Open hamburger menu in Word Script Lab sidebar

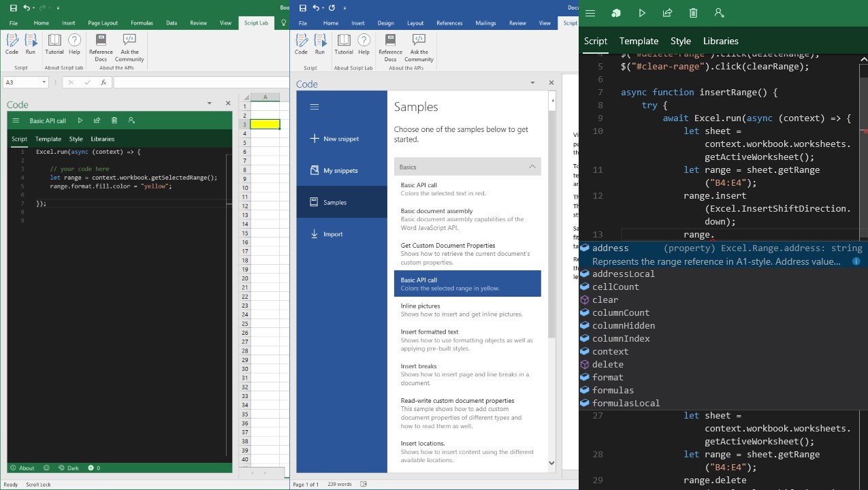coord(314,107)
